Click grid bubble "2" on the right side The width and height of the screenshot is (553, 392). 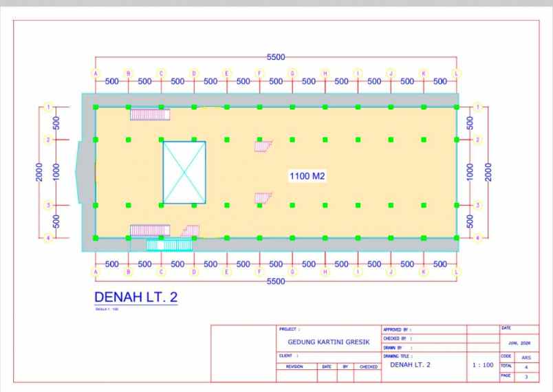click(477, 140)
